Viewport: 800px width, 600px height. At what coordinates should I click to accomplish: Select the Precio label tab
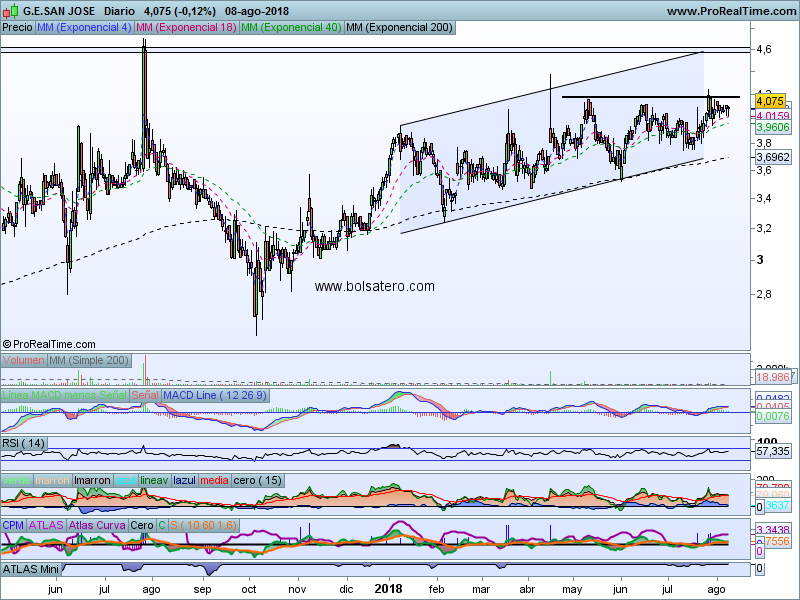[x=17, y=28]
